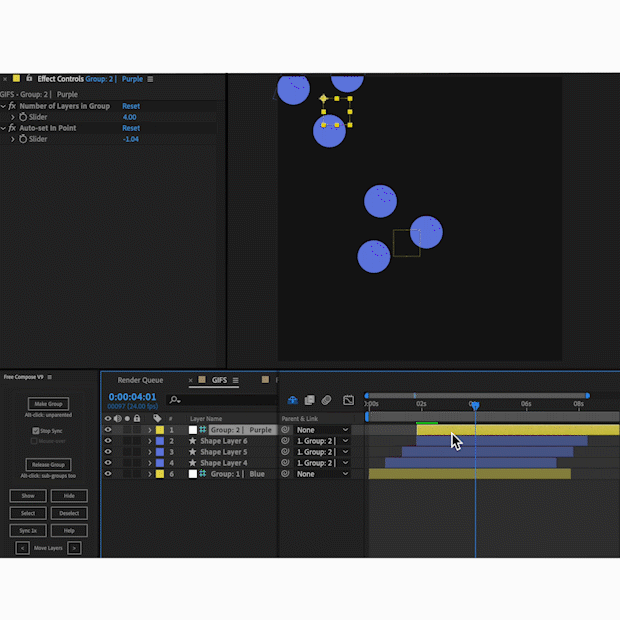Open the Free Compose V9 panel menu
The height and width of the screenshot is (620, 620).
coord(50,377)
